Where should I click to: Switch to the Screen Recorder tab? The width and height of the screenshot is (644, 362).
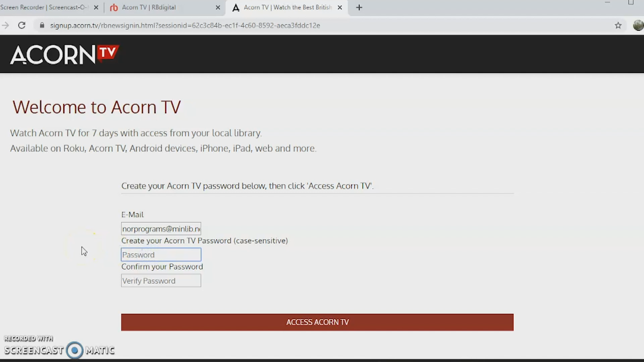click(44, 7)
